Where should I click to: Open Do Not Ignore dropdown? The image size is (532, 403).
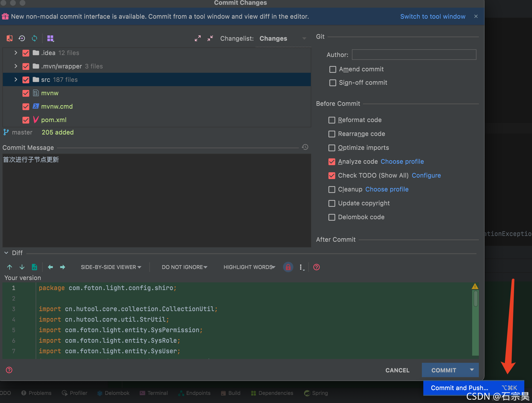coord(184,267)
